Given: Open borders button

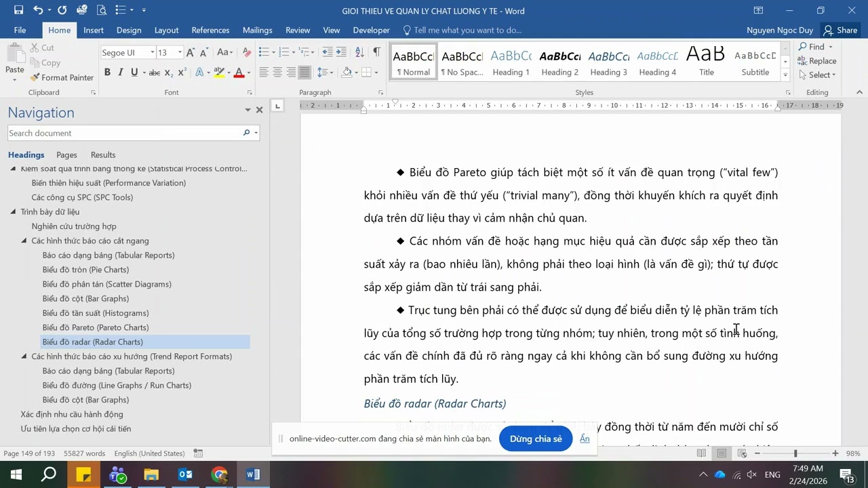Looking at the screenshot, I should pyautogui.click(x=366, y=73).
